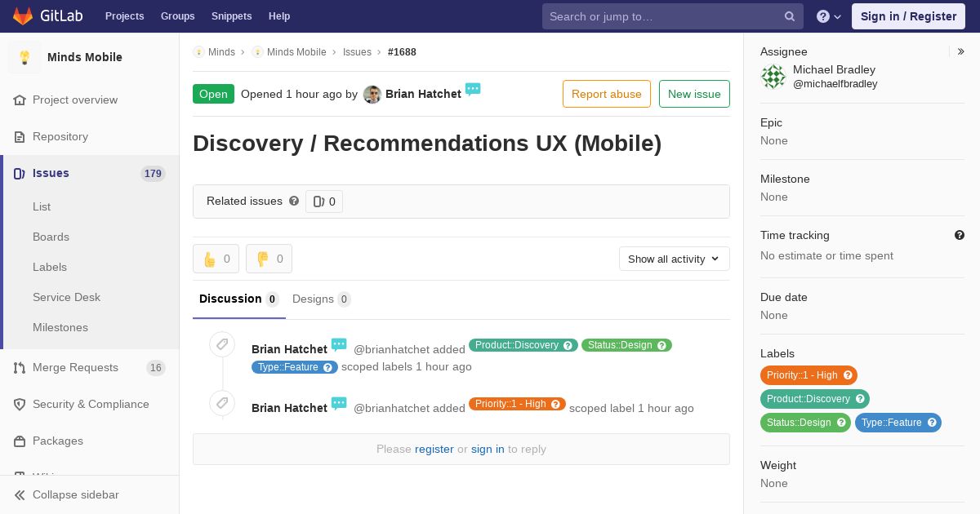Click help icon on sidebar Priority::1 - High label
Viewport: 980px width, 514px height.
(x=848, y=375)
